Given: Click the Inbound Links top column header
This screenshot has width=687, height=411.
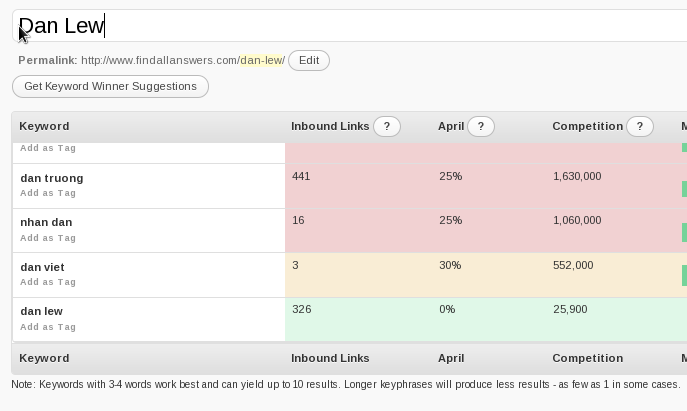Looking at the screenshot, I should [x=330, y=127].
